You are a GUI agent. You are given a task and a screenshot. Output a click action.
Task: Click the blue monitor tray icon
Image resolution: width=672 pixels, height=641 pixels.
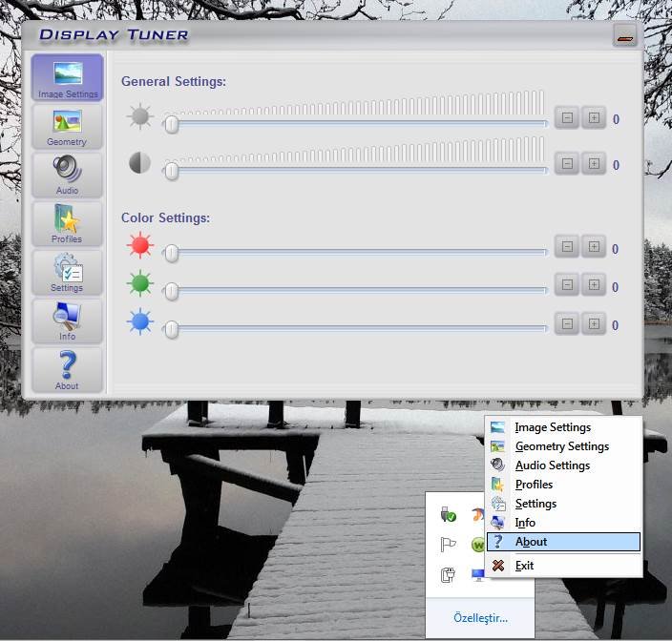tap(477, 574)
